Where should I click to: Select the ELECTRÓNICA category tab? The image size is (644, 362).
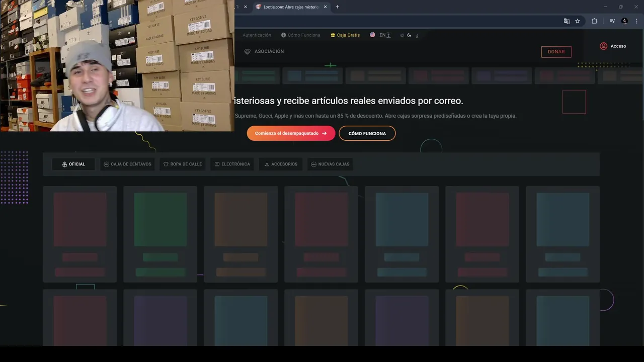coord(232,164)
